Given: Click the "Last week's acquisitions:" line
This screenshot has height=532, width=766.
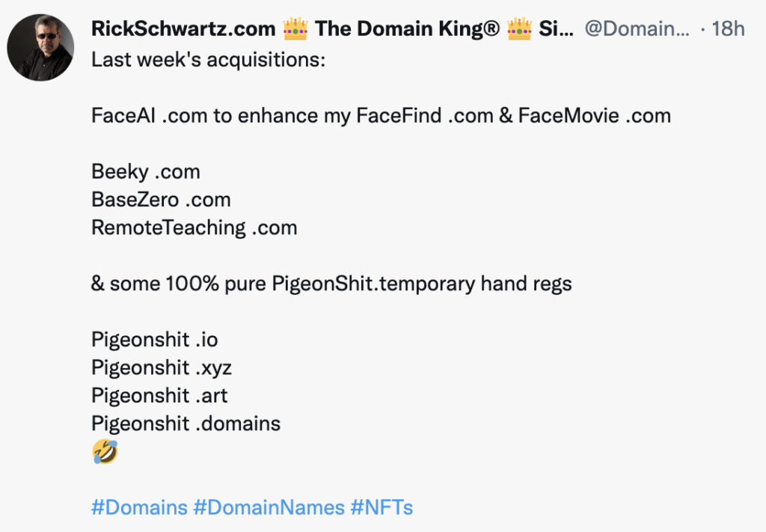Looking at the screenshot, I should tap(208, 59).
